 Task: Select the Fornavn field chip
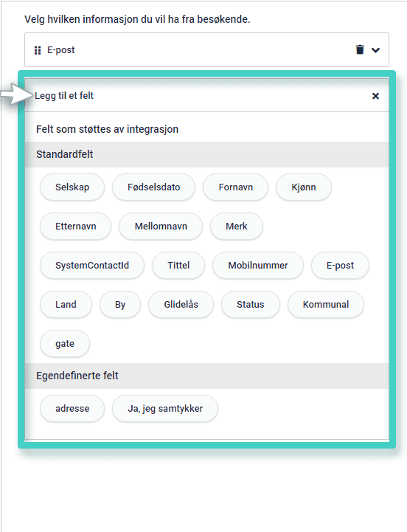click(x=236, y=187)
